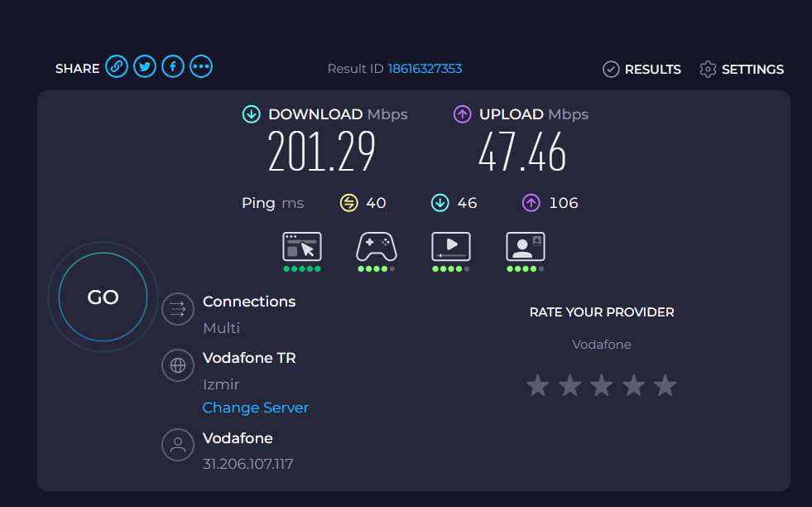The width and height of the screenshot is (812, 507).
Task: Click the Vodafone provider user icon
Action: click(178, 445)
